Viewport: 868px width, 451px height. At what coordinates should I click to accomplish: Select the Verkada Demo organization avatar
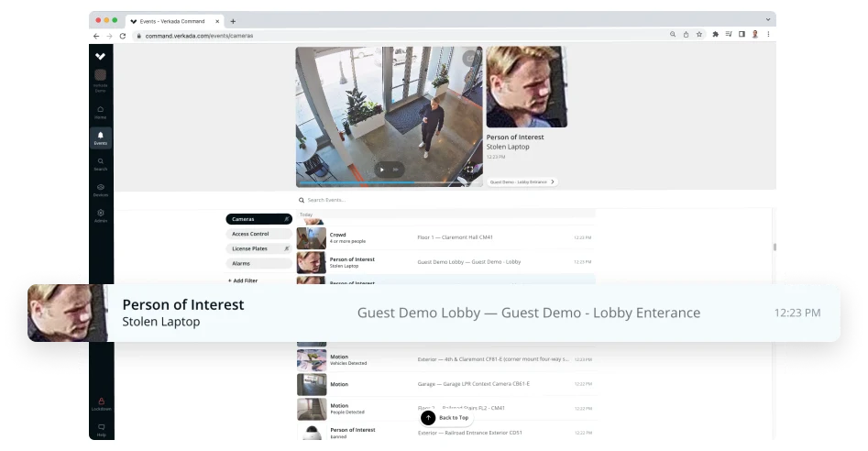click(100, 75)
